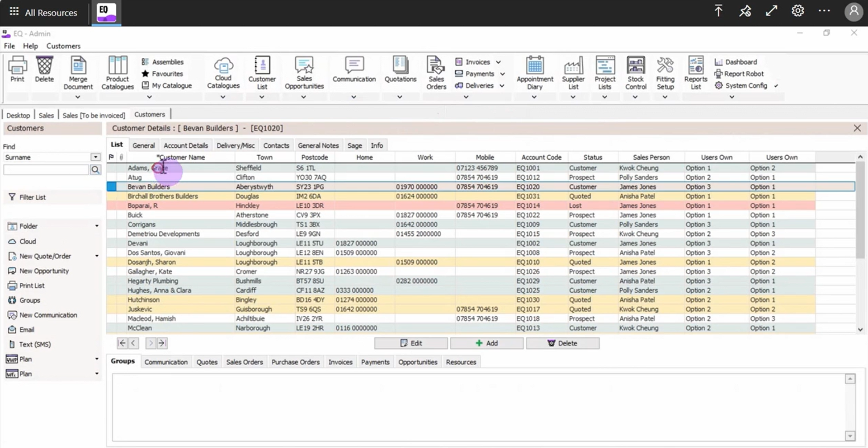This screenshot has width=868, height=448.
Task: Expand chevron below Merge Document
Action: [x=78, y=97]
